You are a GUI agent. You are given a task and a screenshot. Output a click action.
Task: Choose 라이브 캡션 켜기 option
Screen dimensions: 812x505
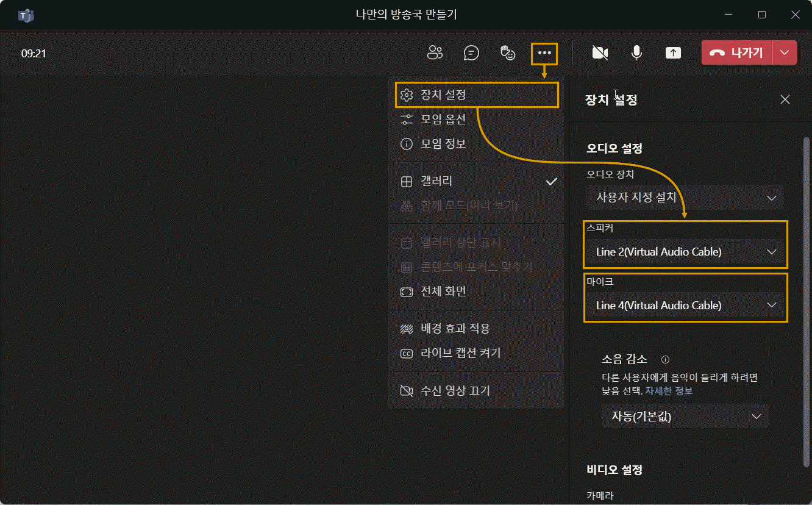476,353
